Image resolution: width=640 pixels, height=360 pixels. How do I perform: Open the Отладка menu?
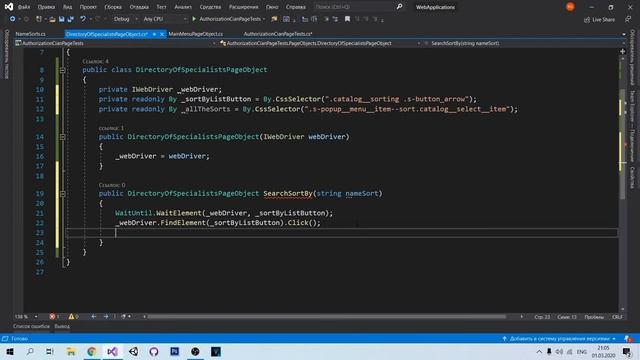click(x=139, y=7)
